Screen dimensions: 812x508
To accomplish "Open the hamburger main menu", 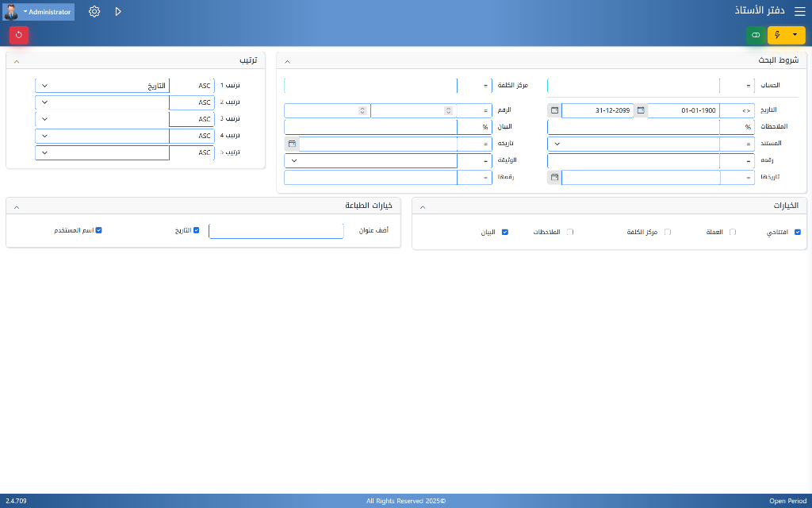I will pos(799,11).
